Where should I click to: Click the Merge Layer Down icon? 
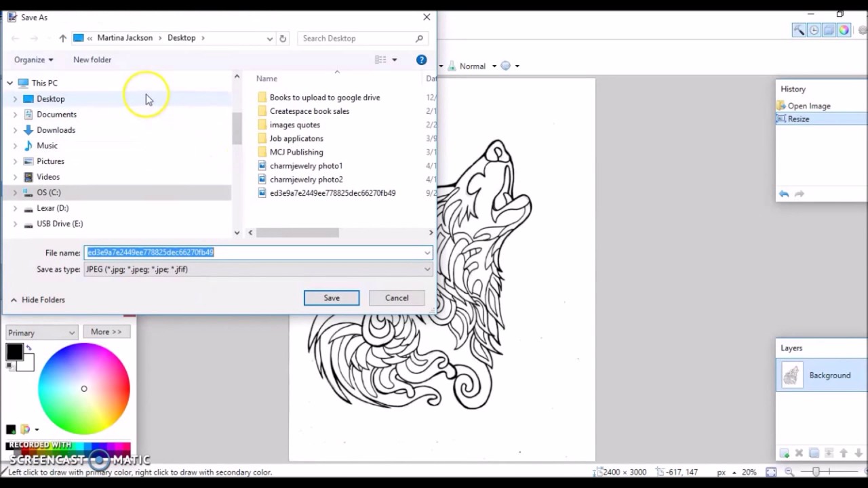829,453
